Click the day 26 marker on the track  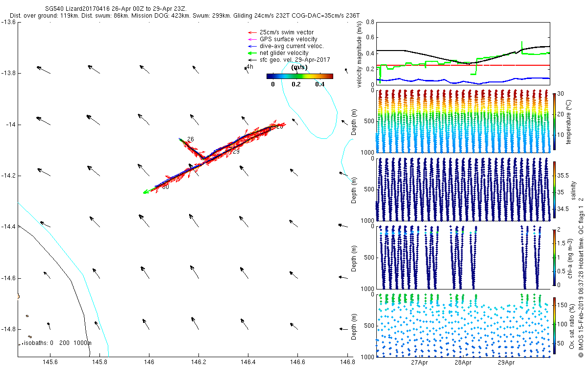tap(190, 139)
